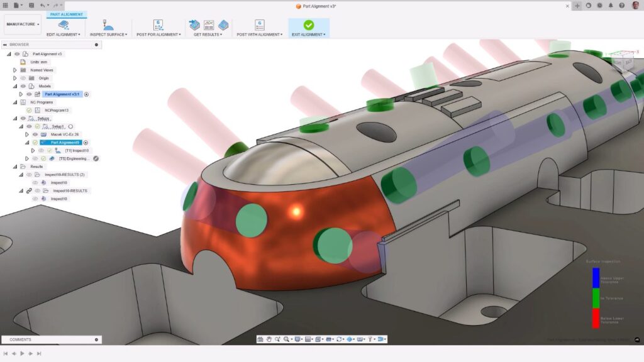This screenshot has width=644, height=362.
Task: Toggle visibility eye of Part Alignment v3 root
Action: (x=17, y=54)
